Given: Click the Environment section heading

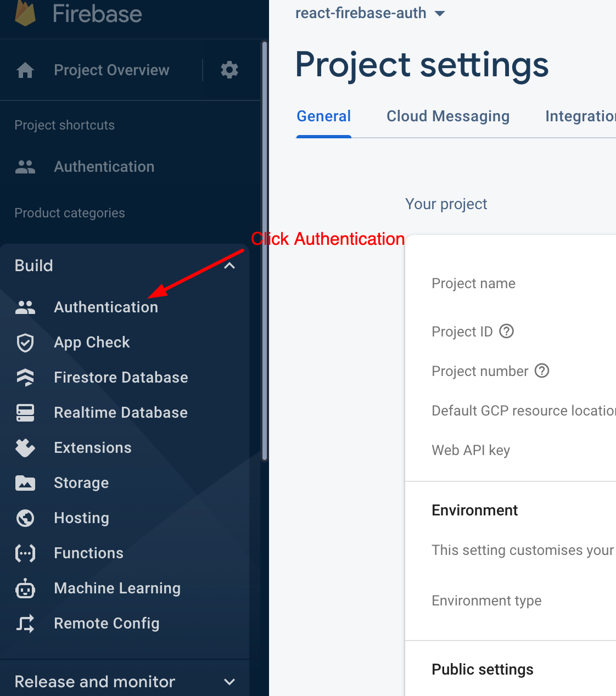Looking at the screenshot, I should coord(475,510).
